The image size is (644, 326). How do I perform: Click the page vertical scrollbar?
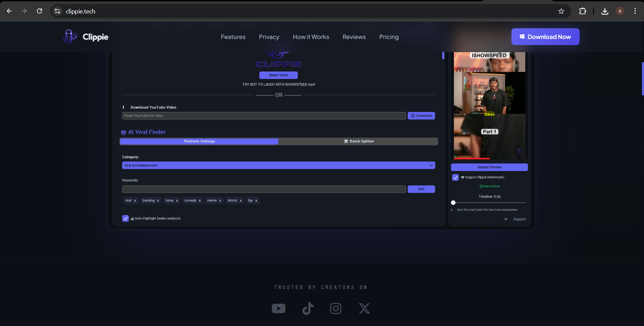(x=643, y=79)
